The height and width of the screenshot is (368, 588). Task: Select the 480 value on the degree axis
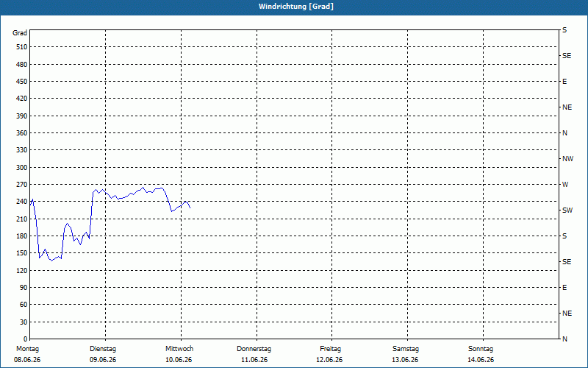(x=22, y=64)
